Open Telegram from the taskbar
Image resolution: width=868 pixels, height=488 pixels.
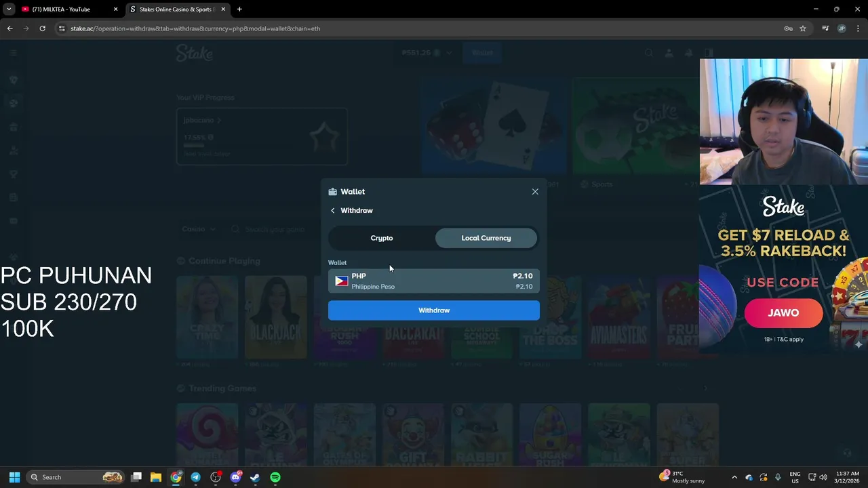click(x=196, y=477)
